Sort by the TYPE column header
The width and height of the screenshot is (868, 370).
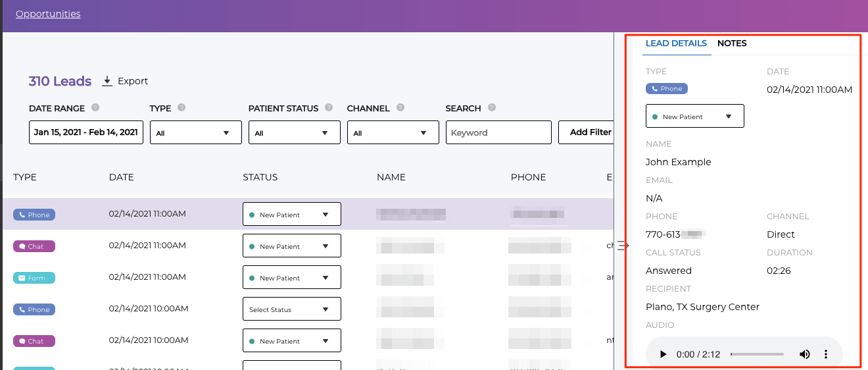[x=25, y=177]
